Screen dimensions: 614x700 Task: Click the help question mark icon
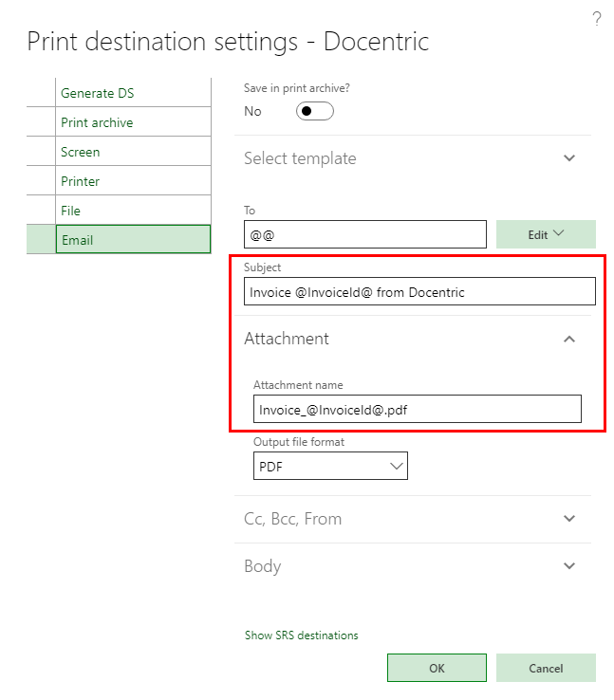click(597, 19)
